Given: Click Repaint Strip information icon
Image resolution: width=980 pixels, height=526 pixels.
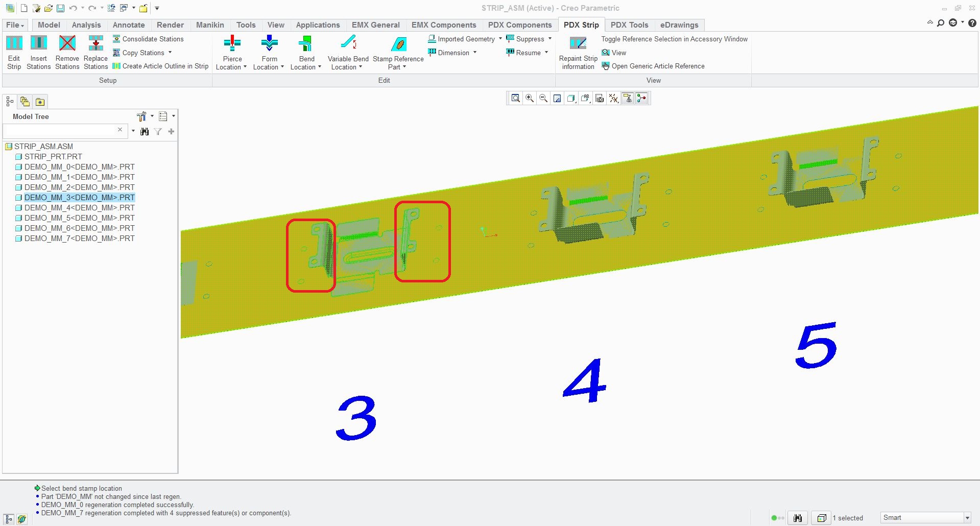Looking at the screenshot, I should coord(578,43).
